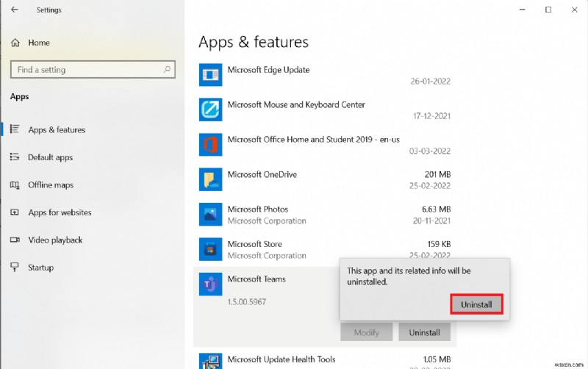Click the Microsoft OneDrive icon
This screenshot has width=588, height=369.
pyautogui.click(x=210, y=179)
